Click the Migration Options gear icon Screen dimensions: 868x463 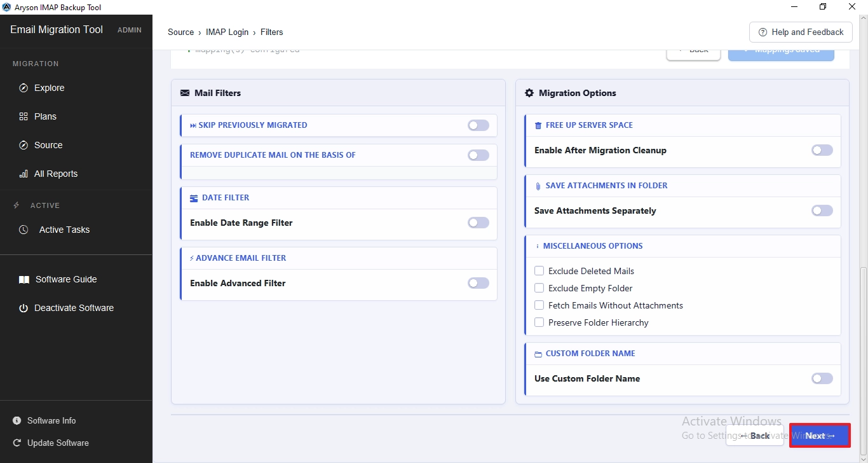[529, 93]
